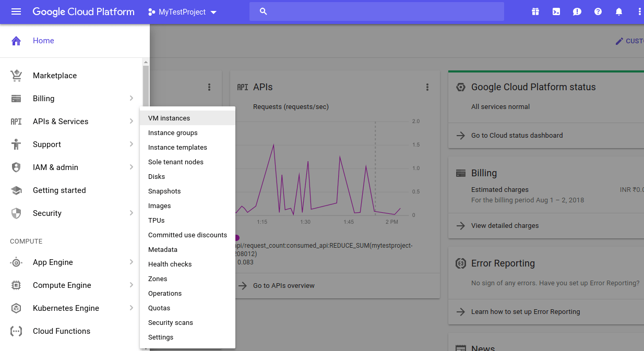Select Zones submenu entry
The height and width of the screenshot is (351, 644).
[x=187, y=279]
